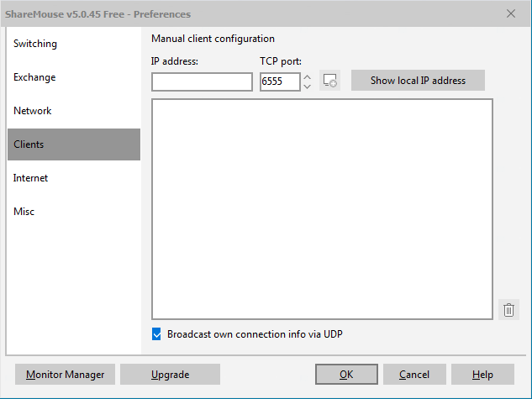Viewport: 532px width, 399px height.
Task: Toggle Broadcast own connection info via UDP
Action: (x=156, y=334)
